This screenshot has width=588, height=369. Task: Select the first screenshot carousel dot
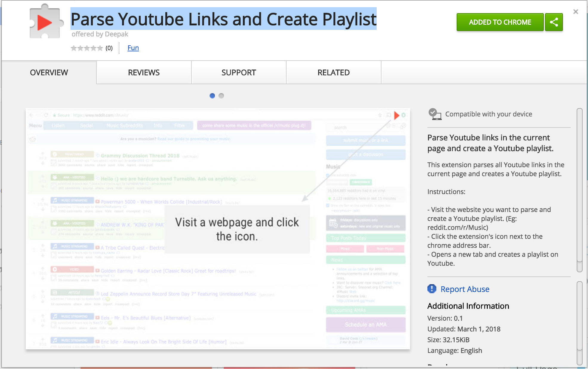click(x=212, y=96)
